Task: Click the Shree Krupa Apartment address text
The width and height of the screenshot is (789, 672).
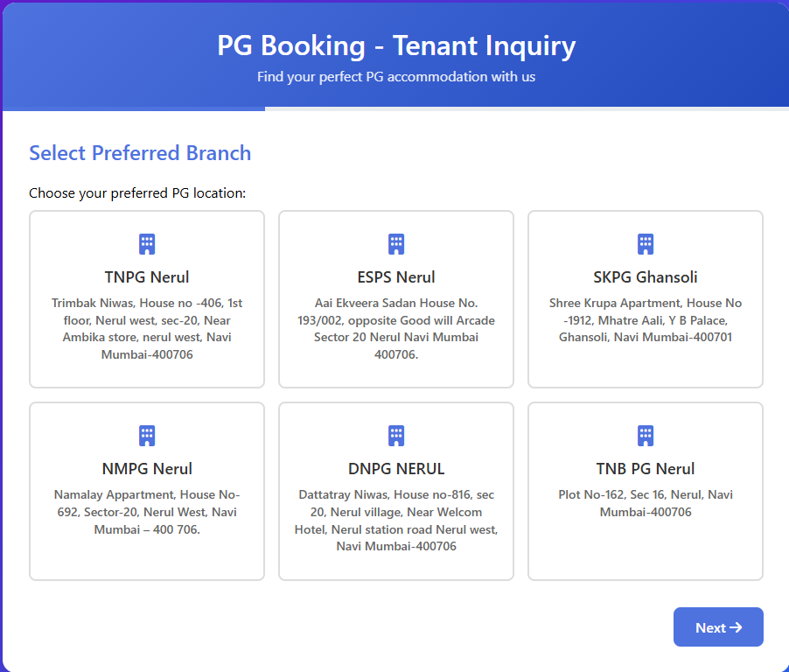Action: coord(646,320)
